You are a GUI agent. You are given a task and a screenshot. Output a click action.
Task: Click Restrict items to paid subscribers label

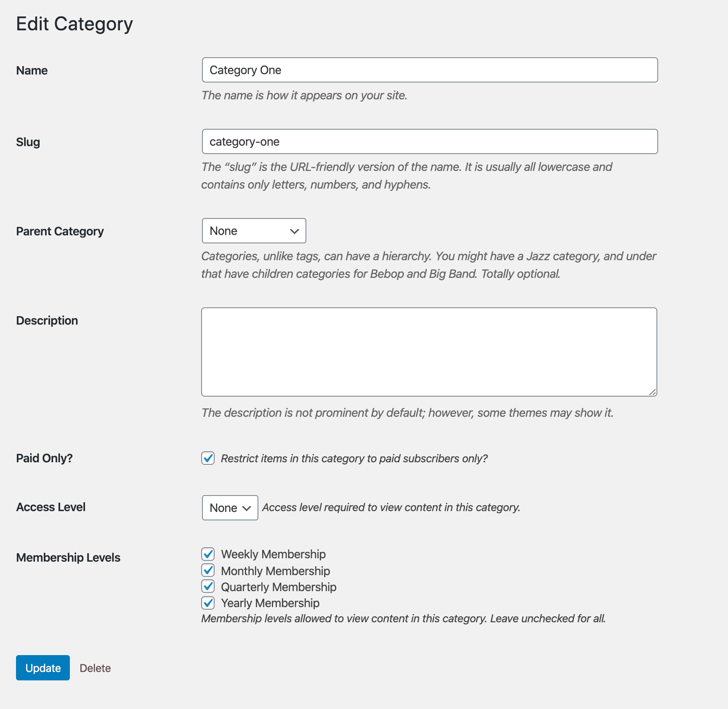coord(354,458)
